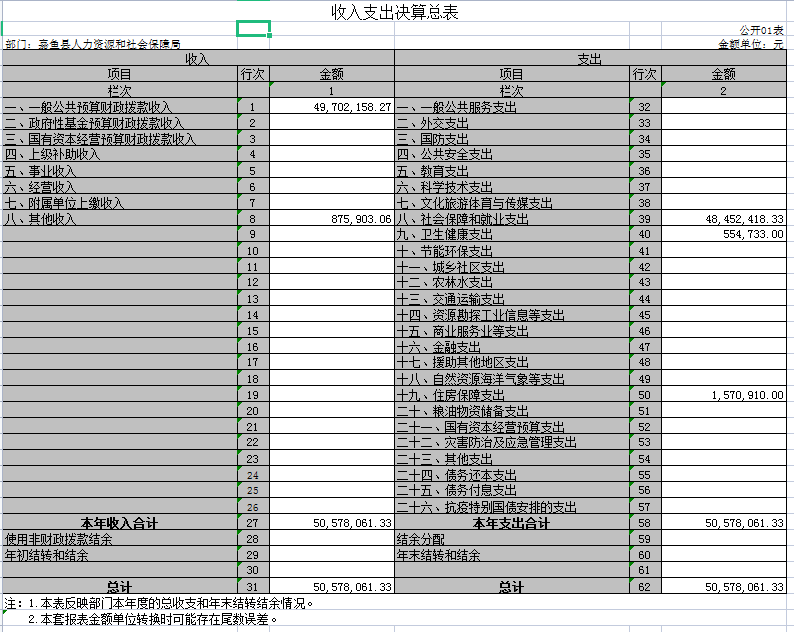794x632 pixels.
Task: Click the 五、事业收入 cell
Action: pos(120,171)
